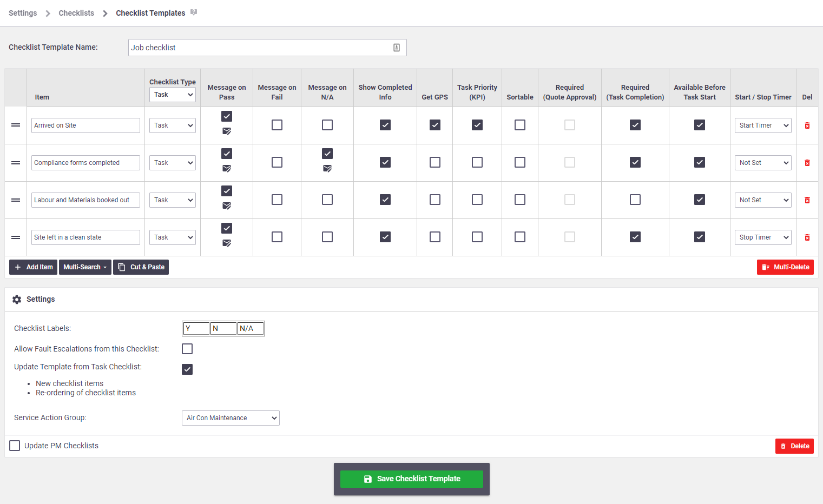The width and height of the screenshot is (823, 504).
Task: Save the checklist template
Action: click(x=412, y=479)
